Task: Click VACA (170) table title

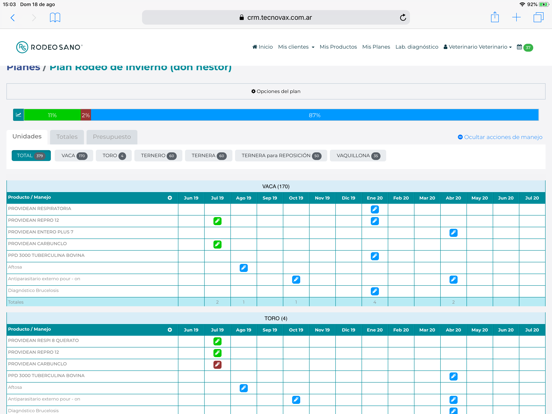Action: 276,186
